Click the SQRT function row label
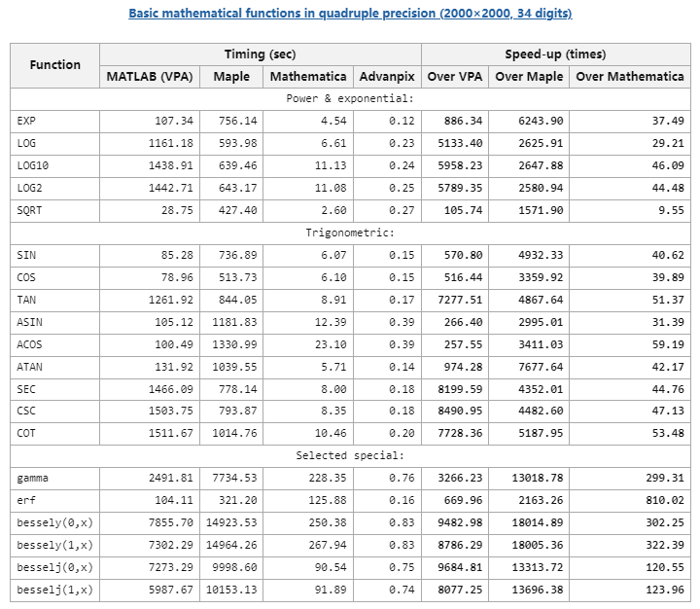700x609 pixels. pyautogui.click(x=29, y=210)
